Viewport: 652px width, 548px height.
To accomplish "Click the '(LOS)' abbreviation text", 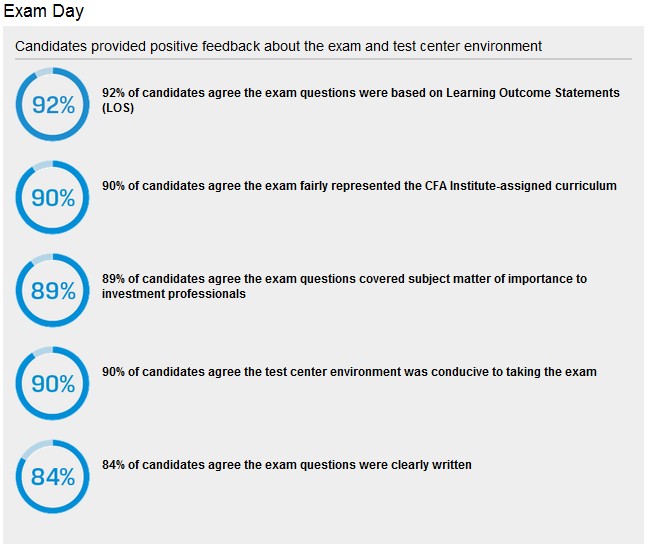I will click(x=118, y=108).
